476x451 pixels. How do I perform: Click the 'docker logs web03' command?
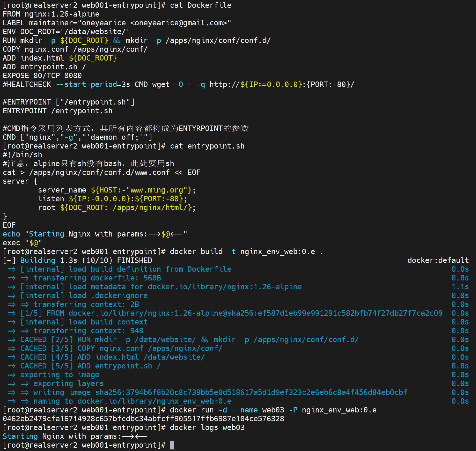tap(207, 427)
